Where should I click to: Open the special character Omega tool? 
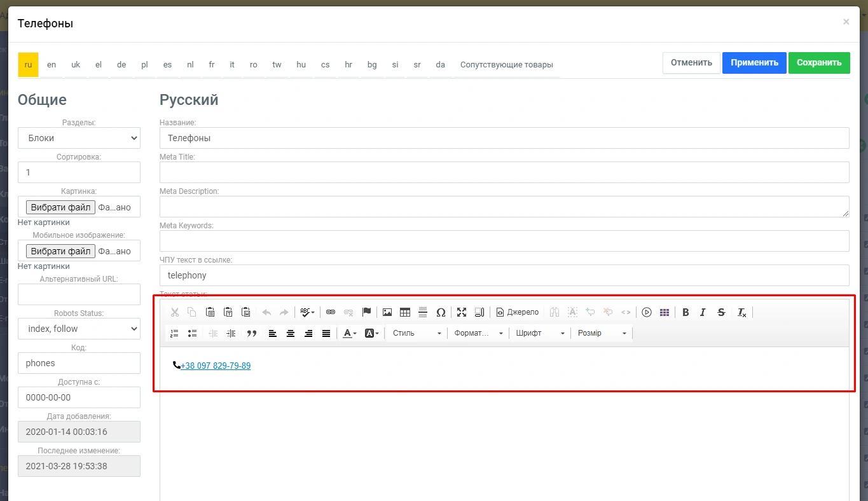coord(441,312)
